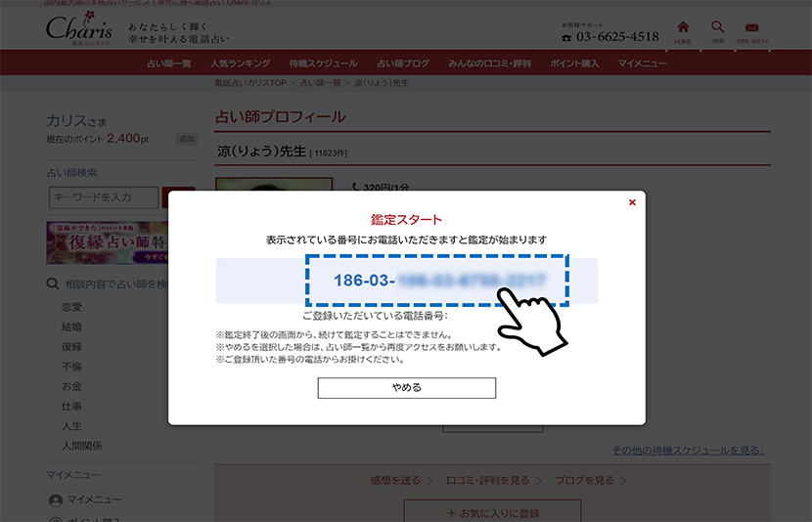812x522 pixels.
Task: Close the 鑑定スタート dialog with the red X
Action: tap(632, 202)
